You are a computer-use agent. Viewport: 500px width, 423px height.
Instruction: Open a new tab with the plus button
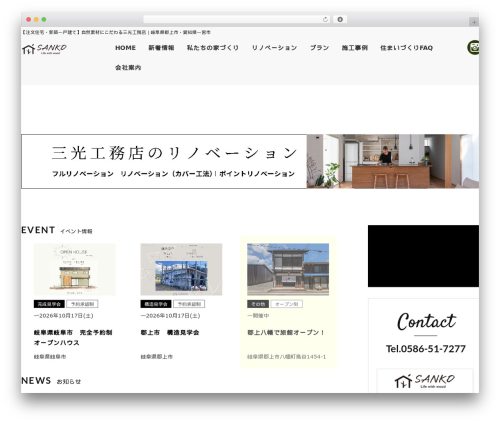[474, 22]
